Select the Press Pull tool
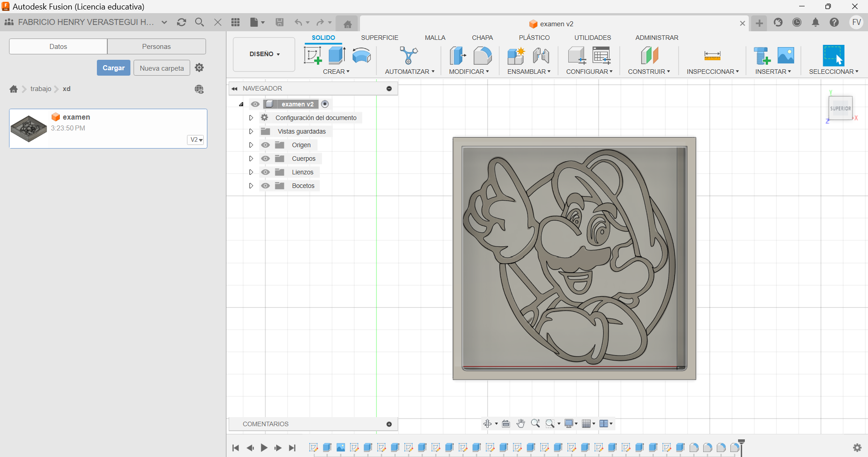 click(458, 56)
